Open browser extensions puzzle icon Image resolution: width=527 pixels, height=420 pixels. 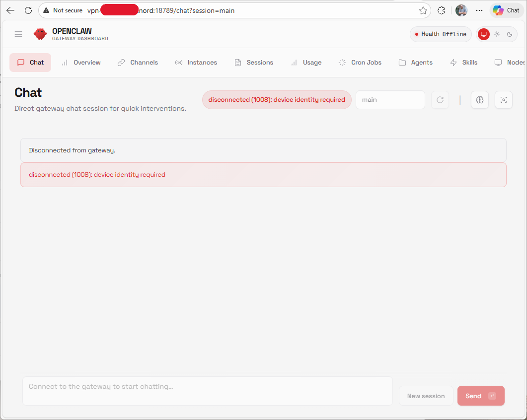pos(441,10)
